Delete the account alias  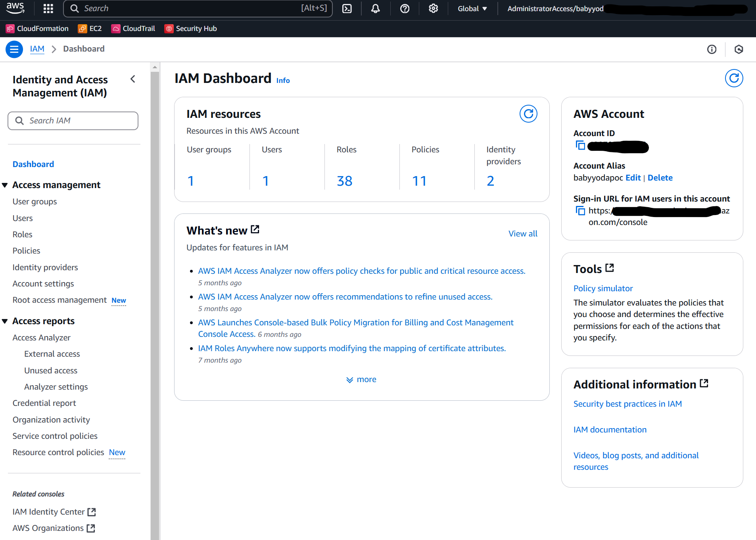pyautogui.click(x=660, y=178)
